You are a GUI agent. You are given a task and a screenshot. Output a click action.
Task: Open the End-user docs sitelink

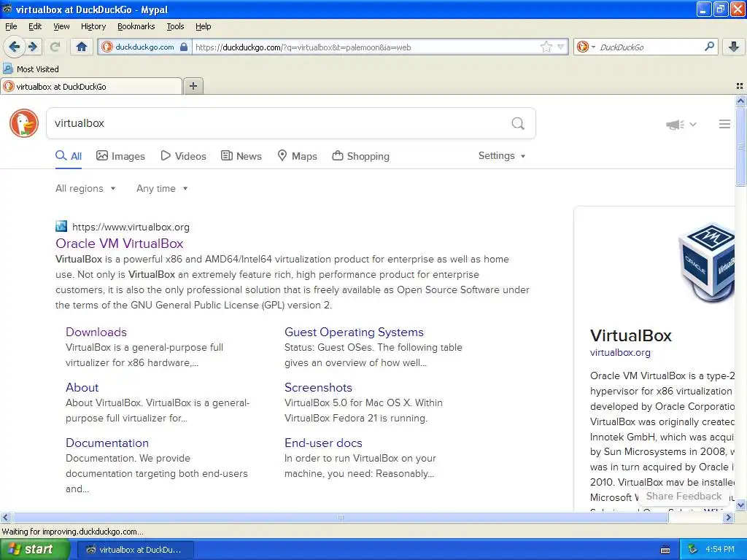323,443
